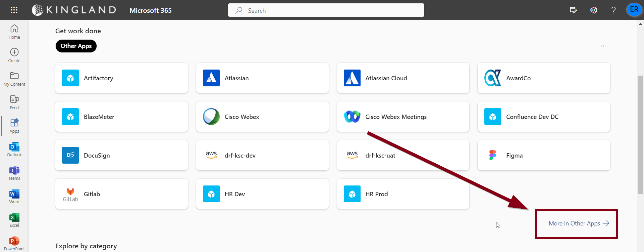Click the GitLab app icon
This screenshot has height=252, width=644.
point(70,194)
